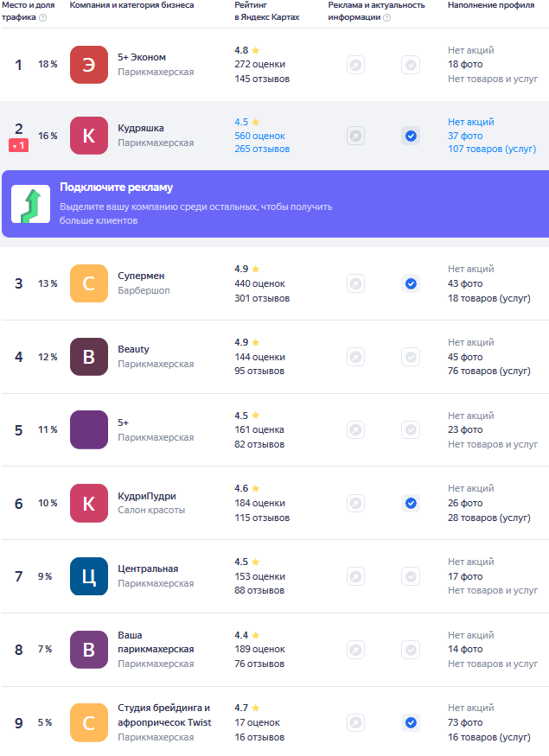Click the blank purple logo of 5+
This screenshot has height=756, width=549.
point(89,429)
